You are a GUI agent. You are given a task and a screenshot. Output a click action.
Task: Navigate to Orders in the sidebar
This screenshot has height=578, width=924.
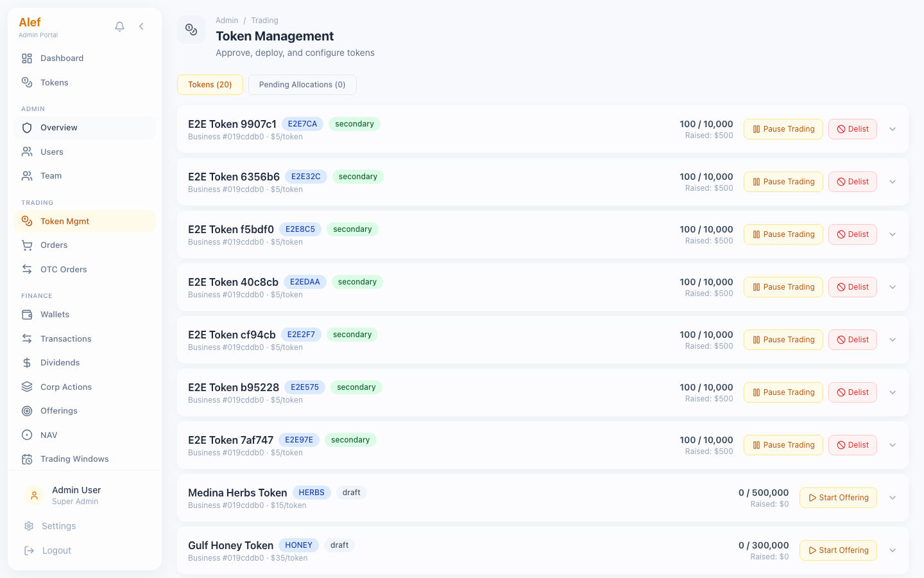(x=55, y=245)
